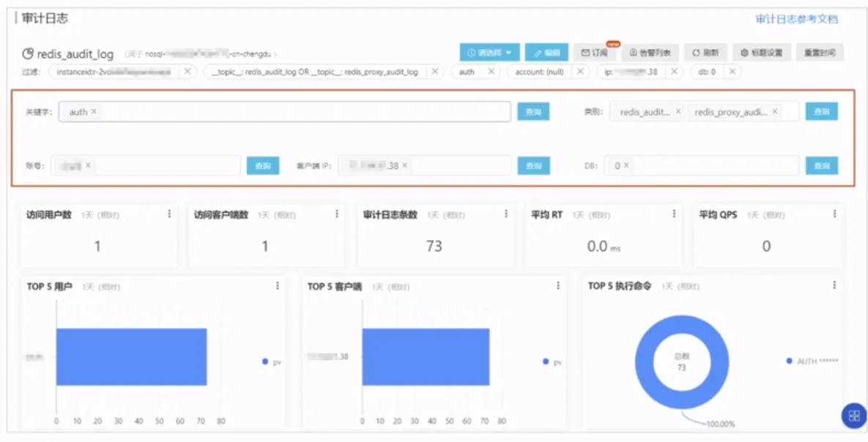
Task: Open the 审计日志条数 card options menu
Action: pyautogui.click(x=505, y=214)
